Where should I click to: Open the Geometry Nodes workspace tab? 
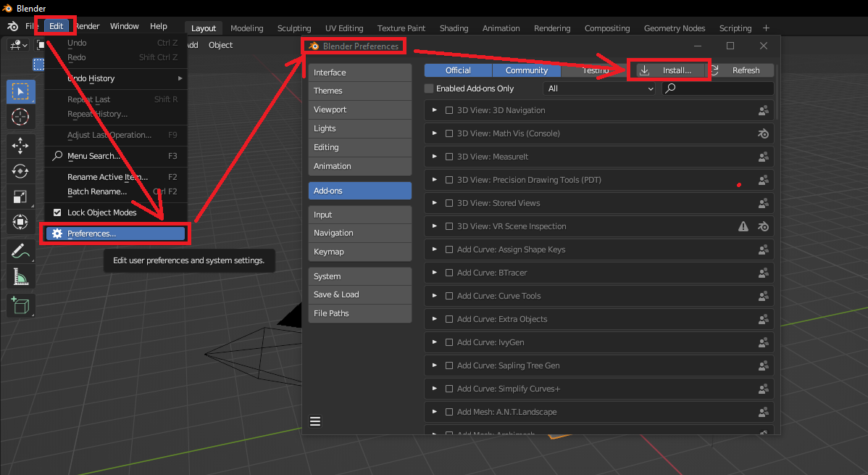pos(675,28)
